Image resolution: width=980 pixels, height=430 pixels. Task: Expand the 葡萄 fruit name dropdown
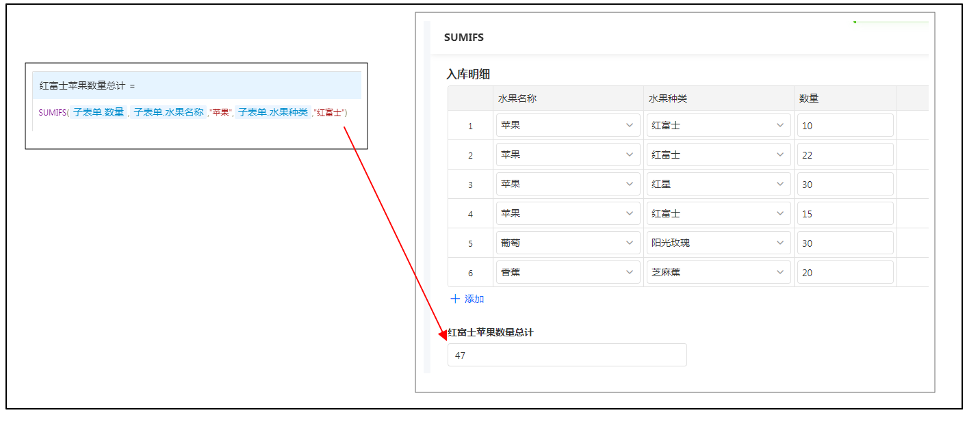point(630,243)
